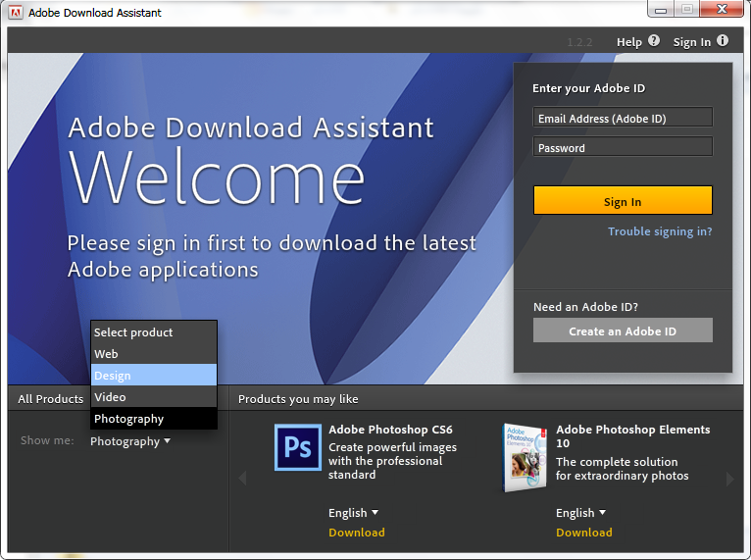Open the Trouble signing in? link
This screenshot has width=751, height=560.
[660, 231]
